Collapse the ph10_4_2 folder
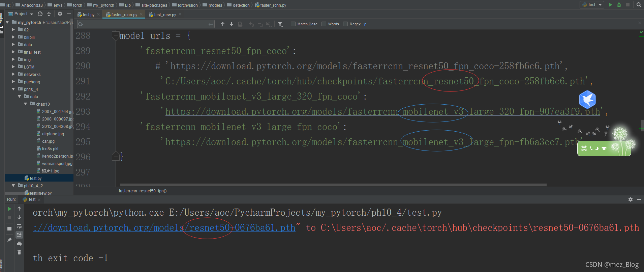The height and width of the screenshot is (272, 644). coord(13,186)
